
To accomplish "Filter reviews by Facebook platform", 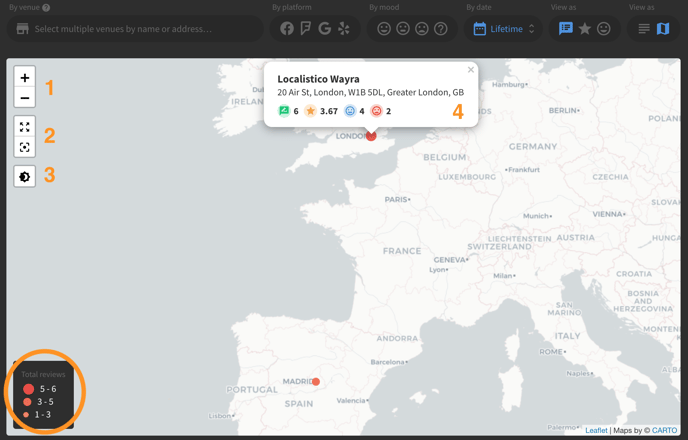I will 287,29.
